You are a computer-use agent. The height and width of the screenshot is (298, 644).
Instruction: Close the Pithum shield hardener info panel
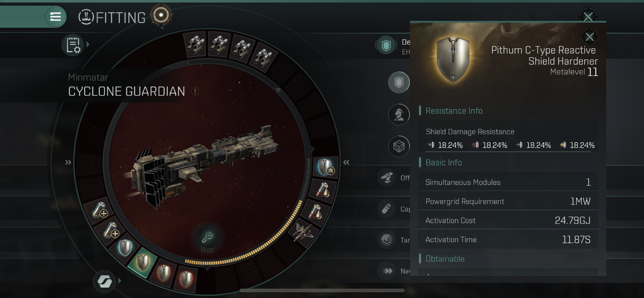[x=589, y=37]
